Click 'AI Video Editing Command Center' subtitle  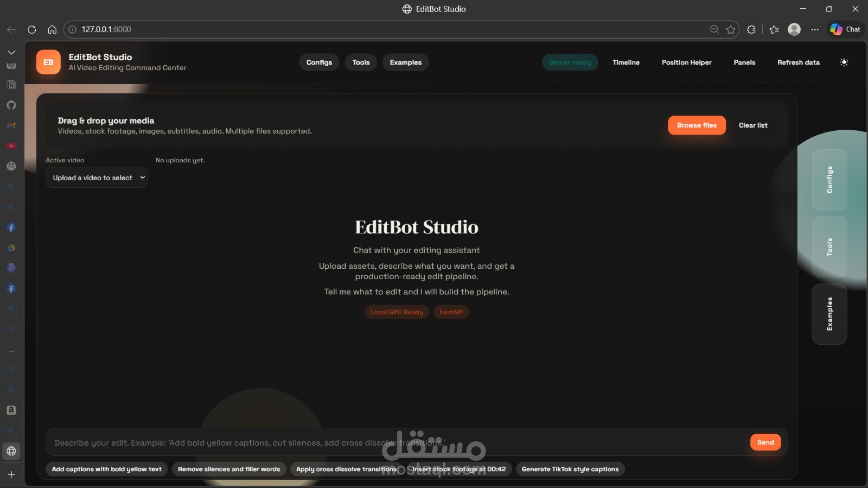[x=127, y=68]
